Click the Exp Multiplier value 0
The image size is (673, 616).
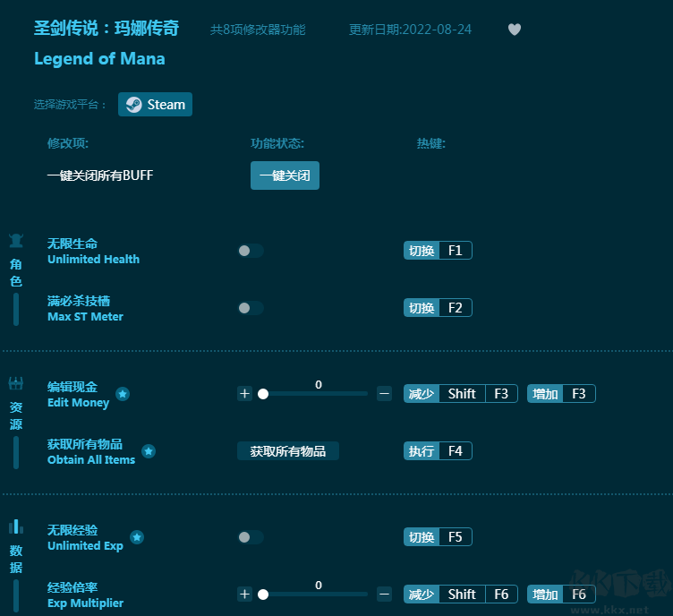(319, 585)
